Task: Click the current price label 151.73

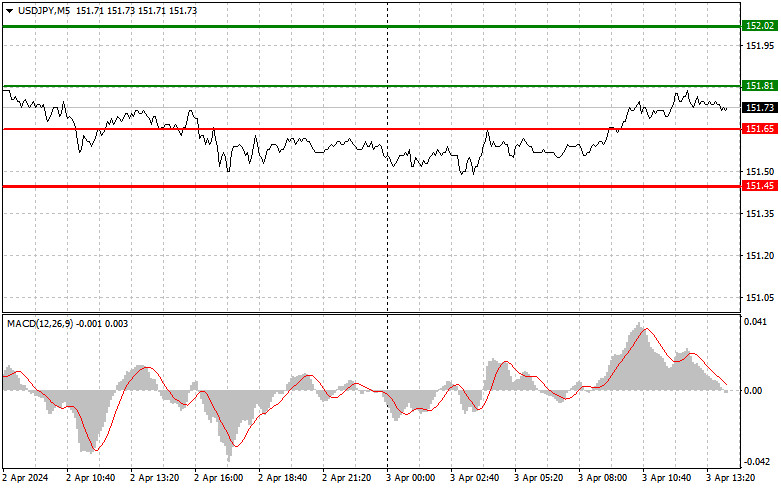Action: pyautogui.click(x=760, y=108)
